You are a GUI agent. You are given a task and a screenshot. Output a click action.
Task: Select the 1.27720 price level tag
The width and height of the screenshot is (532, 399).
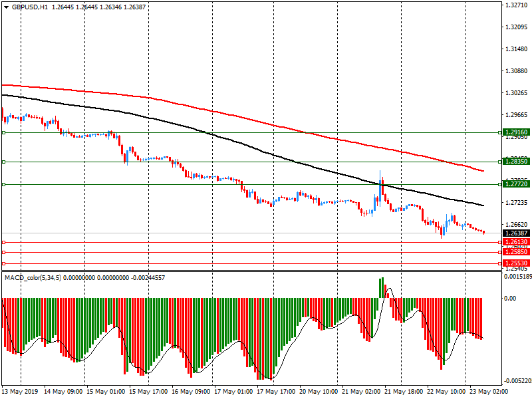(x=516, y=184)
